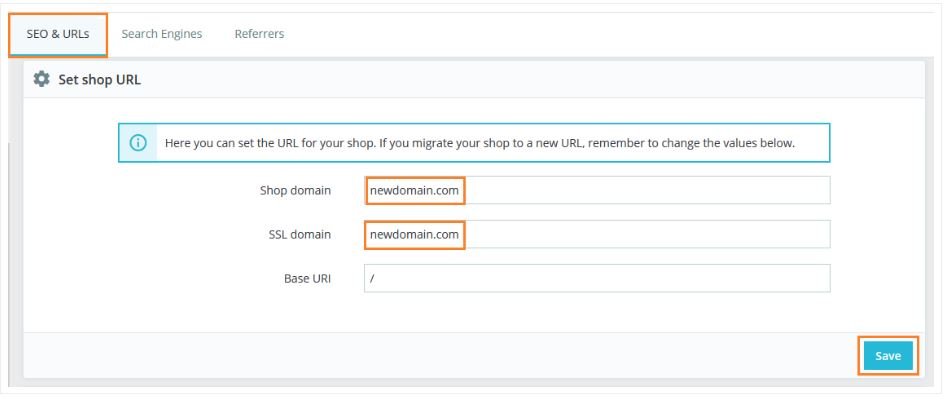Click the slash value in Base URI
Screen dimensions: 952x407
(372, 279)
